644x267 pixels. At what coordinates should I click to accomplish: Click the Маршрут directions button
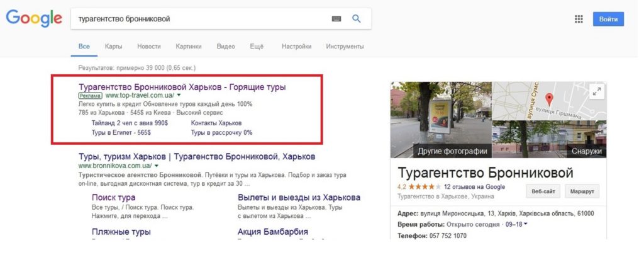(582, 191)
